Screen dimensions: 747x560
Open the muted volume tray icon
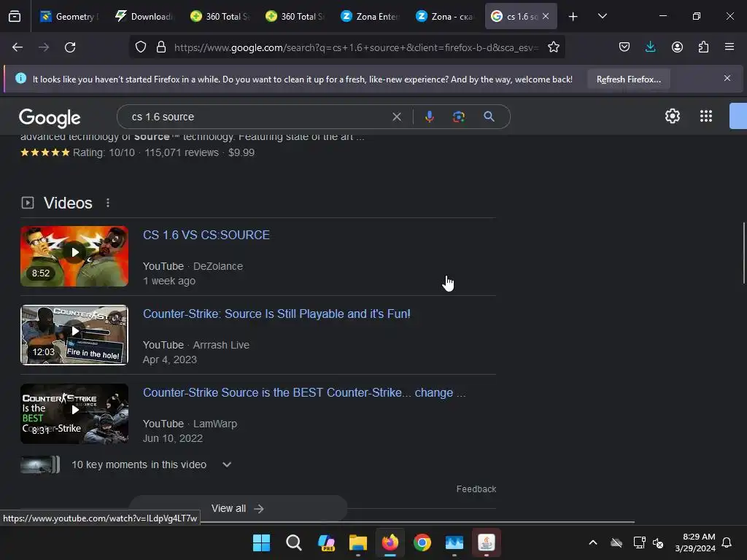coord(658,542)
